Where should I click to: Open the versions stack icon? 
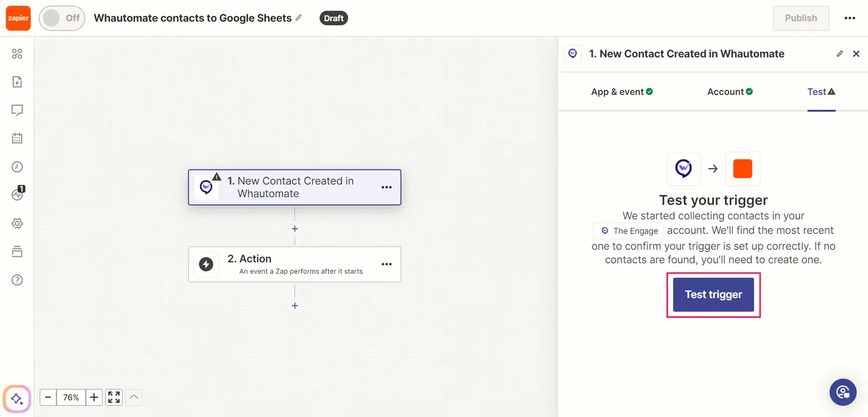pyautogui.click(x=17, y=251)
